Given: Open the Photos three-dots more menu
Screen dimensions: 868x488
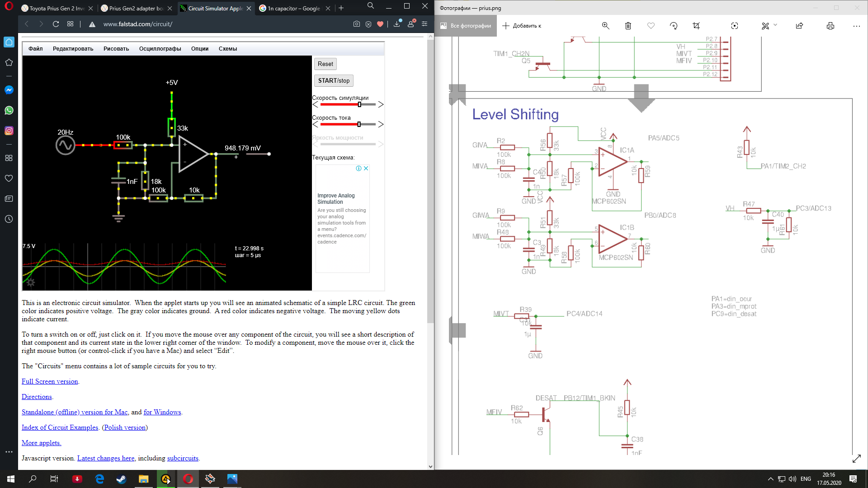Looking at the screenshot, I should (856, 26).
